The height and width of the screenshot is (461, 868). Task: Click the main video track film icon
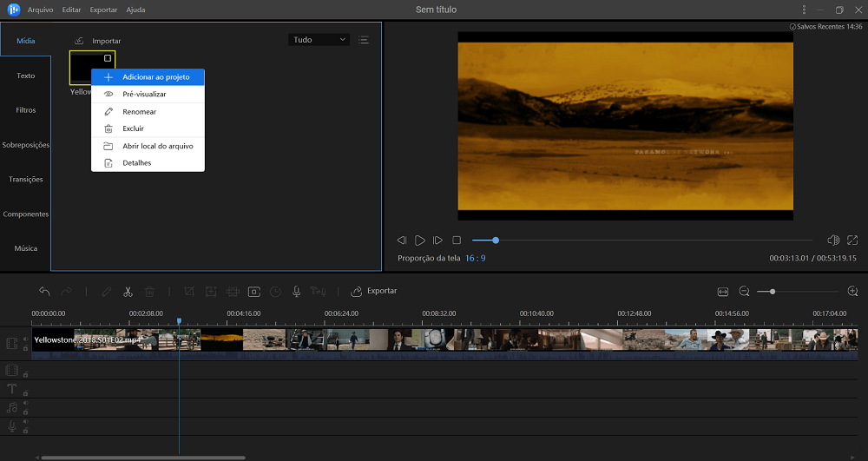pyautogui.click(x=11, y=343)
